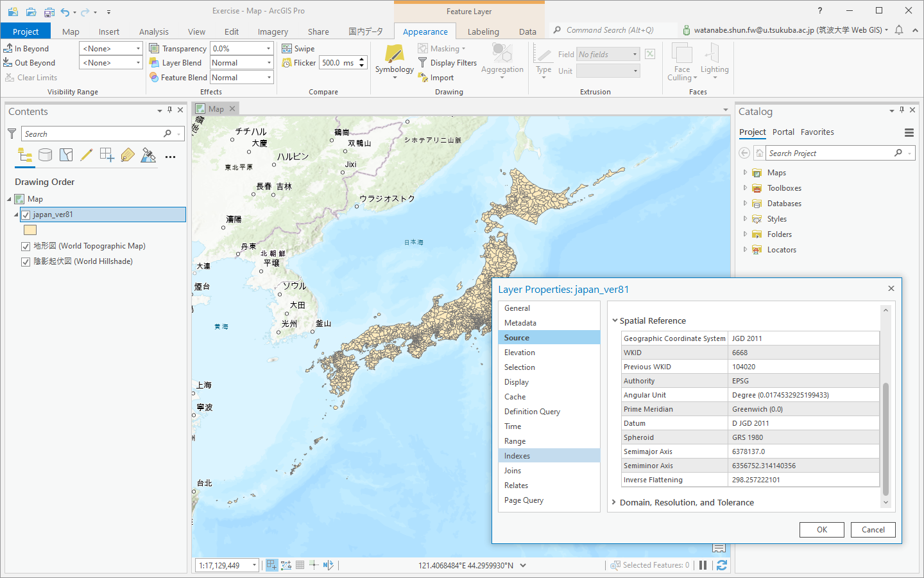The width and height of the screenshot is (924, 578).
Task: Open the Masking tool
Action: [441, 48]
